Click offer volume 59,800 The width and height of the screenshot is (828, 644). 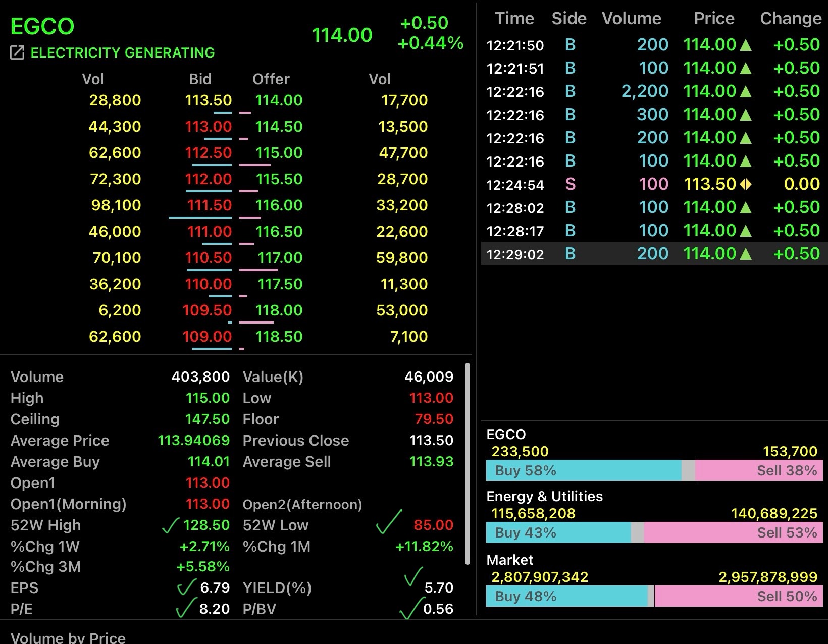tap(402, 258)
